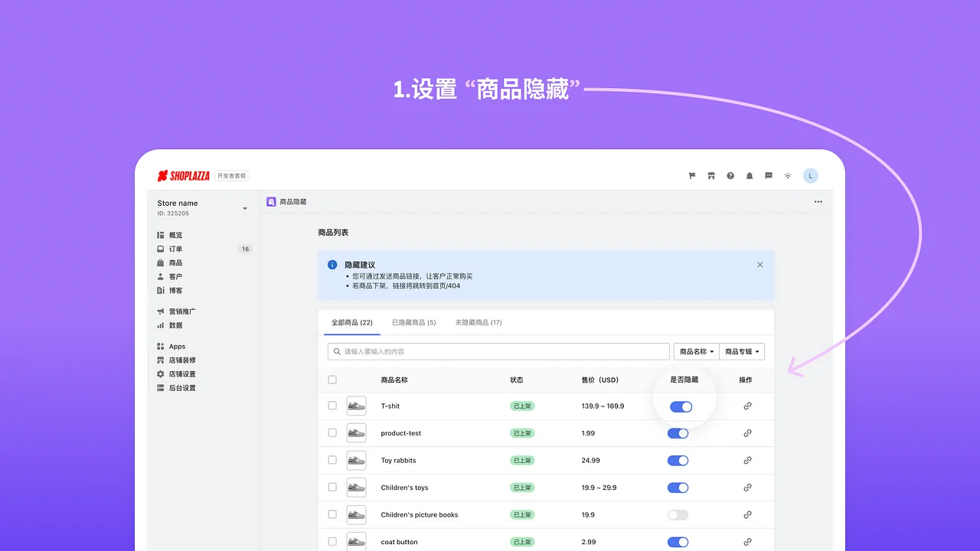Image resolution: width=980 pixels, height=551 pixels.
Task: Check the select-all header checkbox
Action: pos(332,380)
